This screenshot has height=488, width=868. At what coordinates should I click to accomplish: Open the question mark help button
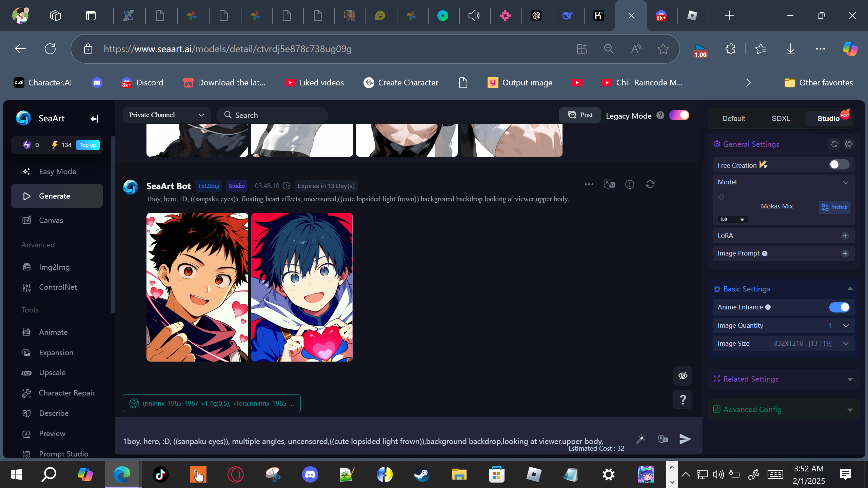[x=683, y=400]
